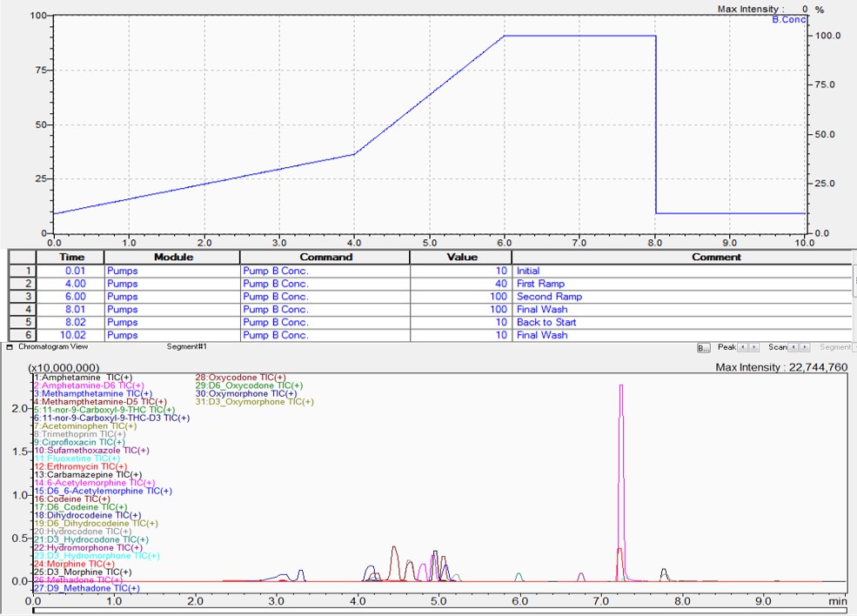
Task: Open the Pumps module cell in row 6
Action: tap(171, 335)
